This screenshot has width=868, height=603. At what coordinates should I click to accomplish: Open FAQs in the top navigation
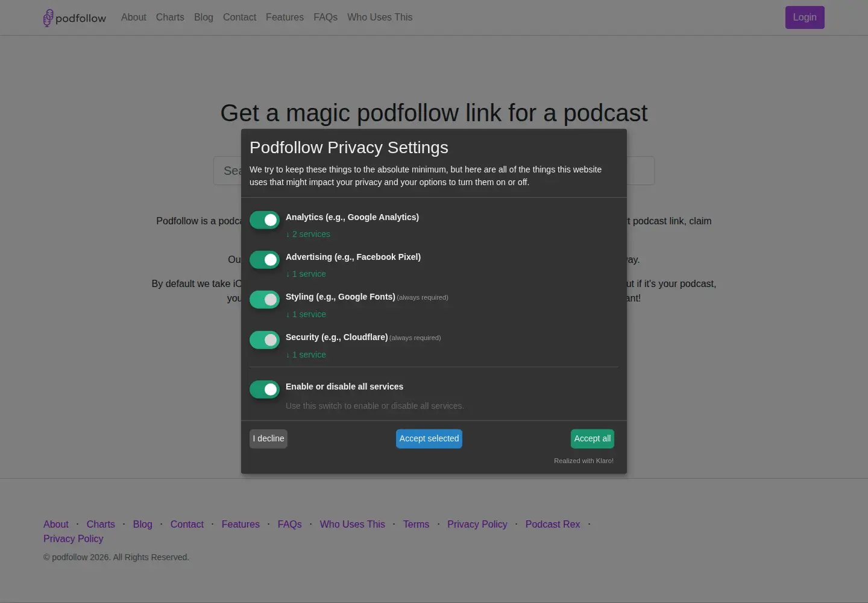pos(325,17)
